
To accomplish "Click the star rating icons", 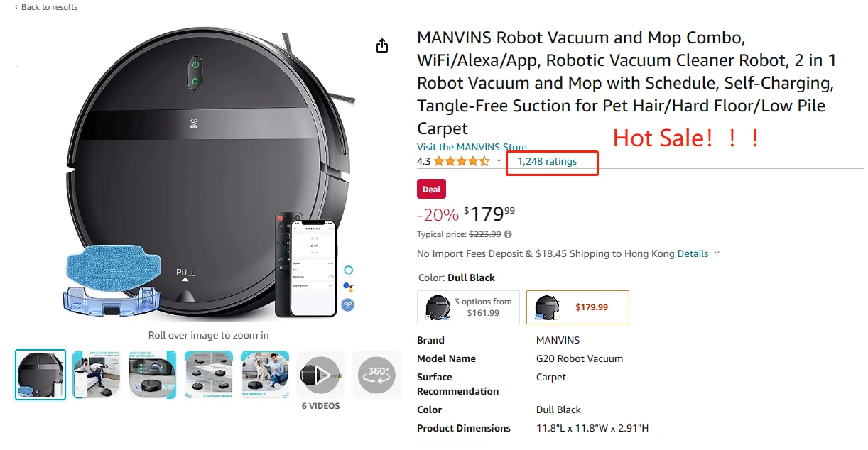I will [x=462, y=161].
